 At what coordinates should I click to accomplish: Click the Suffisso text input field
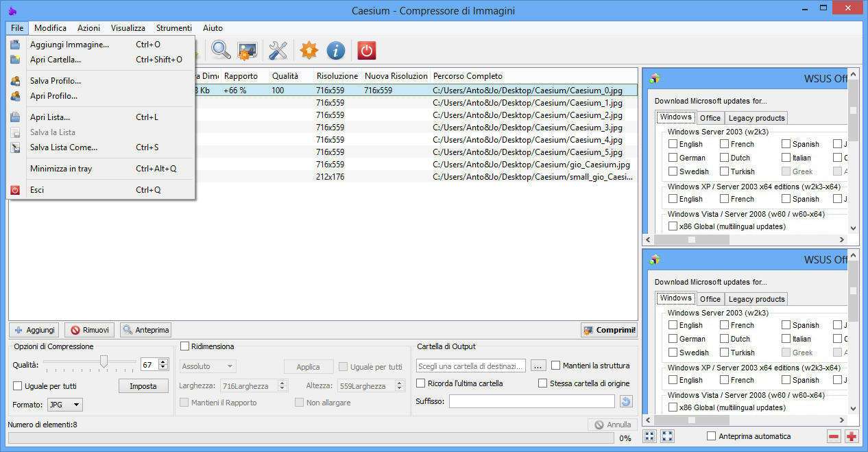531,401
